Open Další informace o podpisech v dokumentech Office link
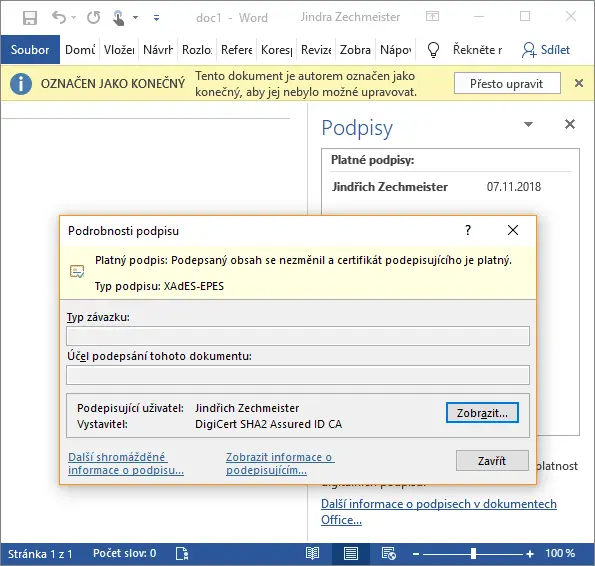Screen dimensions: 595x566 [x=439, y=512]
